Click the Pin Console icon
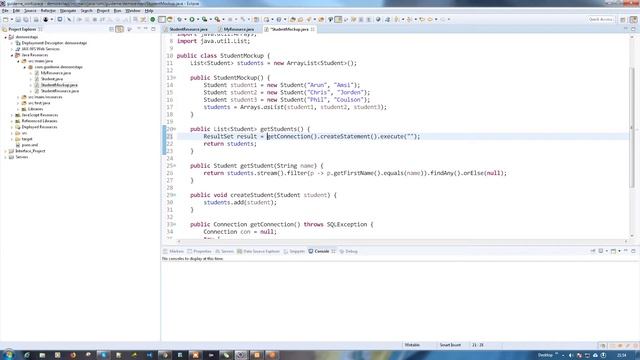 click(593, 251)
